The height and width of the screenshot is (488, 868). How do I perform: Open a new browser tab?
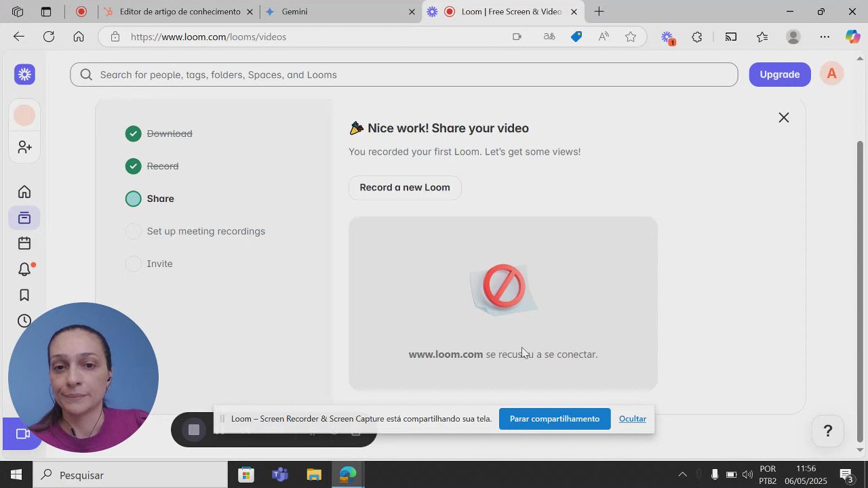point(599,12)
